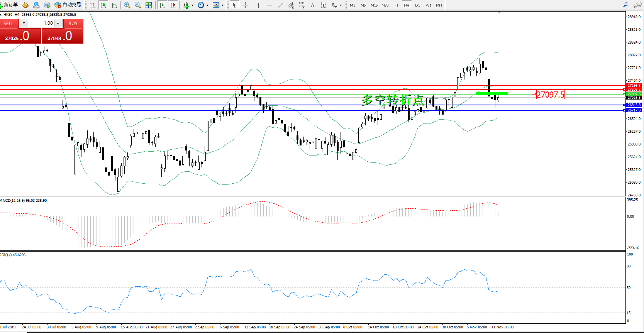Open the chart templates dropdown arrow
Screen dimensions: 644x333
[x=222, y=5]
